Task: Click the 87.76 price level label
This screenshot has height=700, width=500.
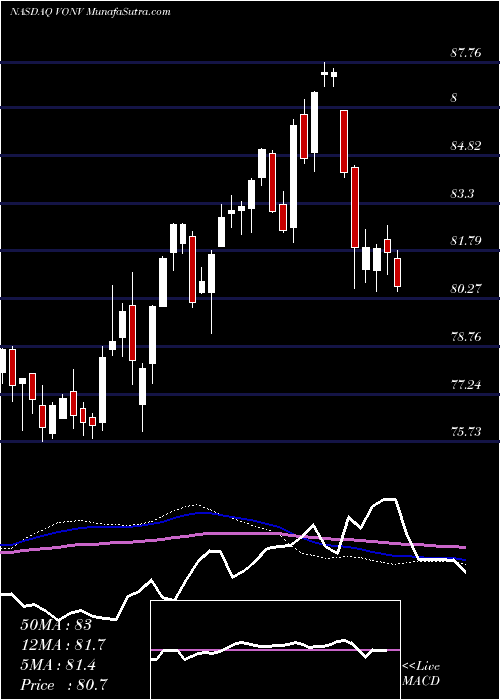Action: click(x=466, y=53)
